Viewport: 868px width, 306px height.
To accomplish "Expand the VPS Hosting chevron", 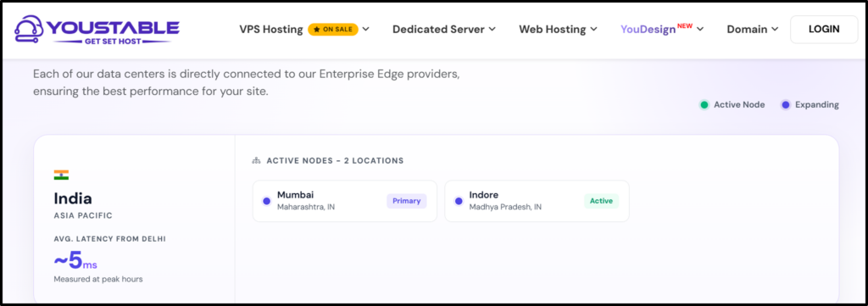I will [366, 30].
